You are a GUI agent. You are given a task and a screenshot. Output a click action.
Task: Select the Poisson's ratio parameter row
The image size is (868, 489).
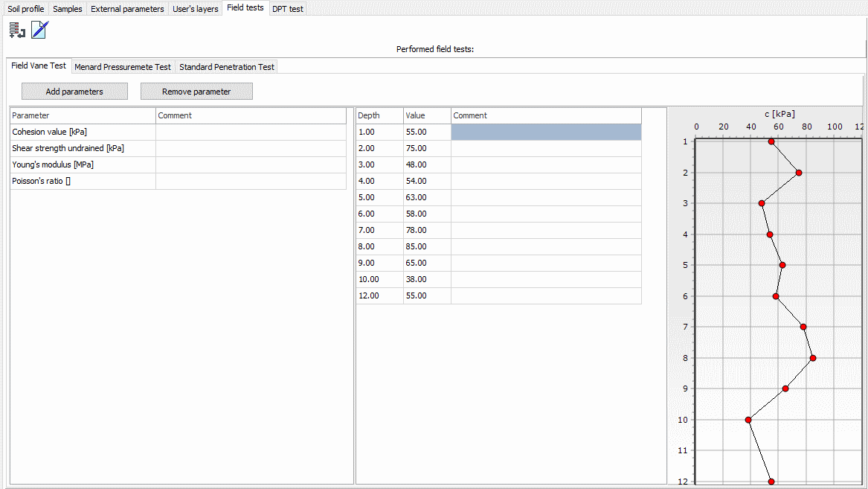(82, 181)
